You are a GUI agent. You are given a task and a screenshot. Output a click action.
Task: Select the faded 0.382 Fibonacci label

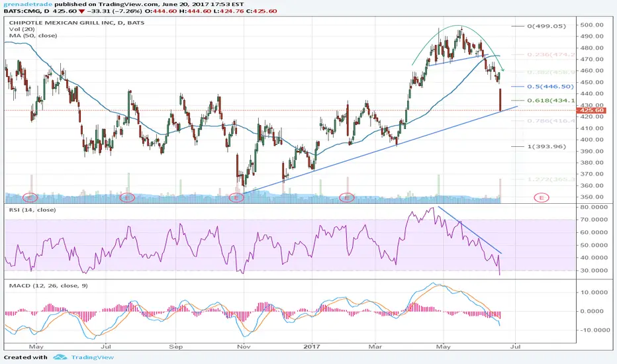pos(551,72)
